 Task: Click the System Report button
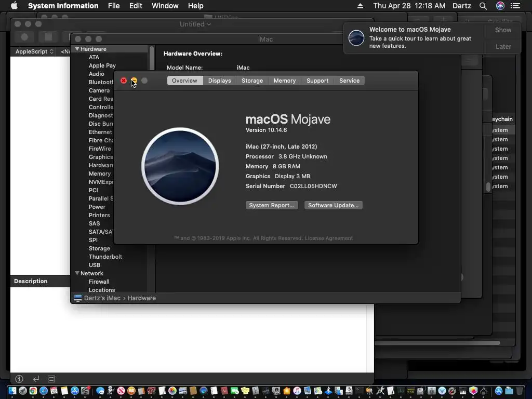272,205
